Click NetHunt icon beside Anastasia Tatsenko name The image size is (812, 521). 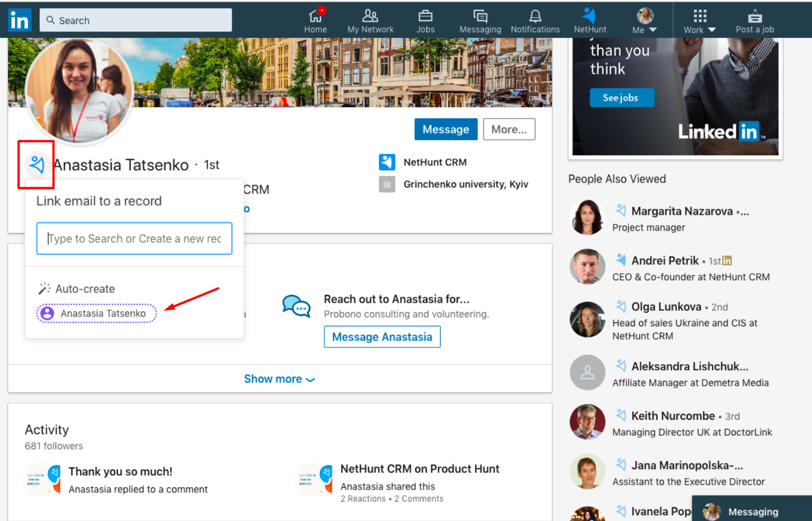37,165
